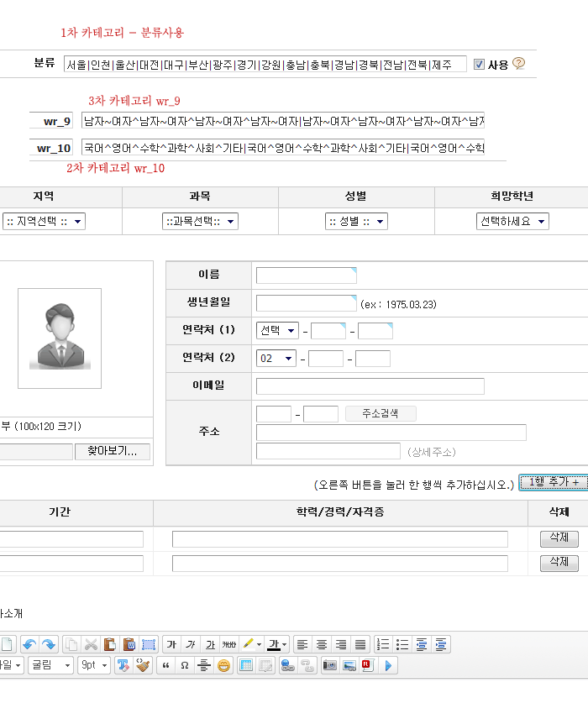Click the help icon next to 사용
The height and width of the screenshot is (724, 588).
tap(518, 63)
